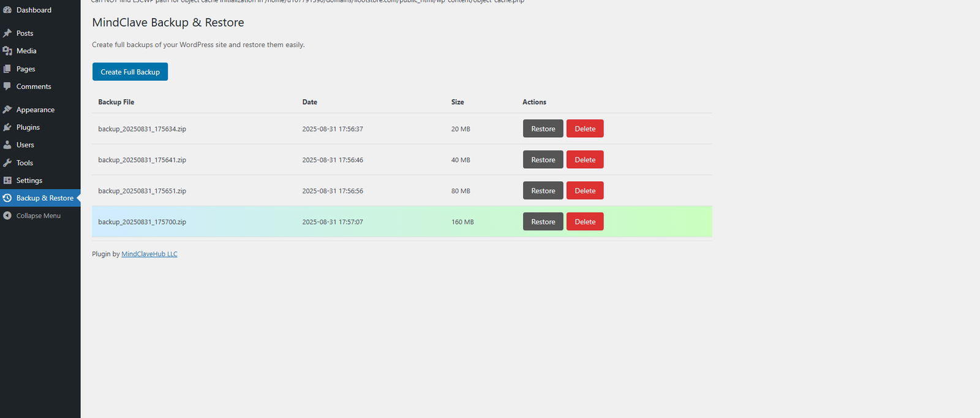Open the MindClaveHub LLC link
The image size is (980, 418).
coord(149,254)
